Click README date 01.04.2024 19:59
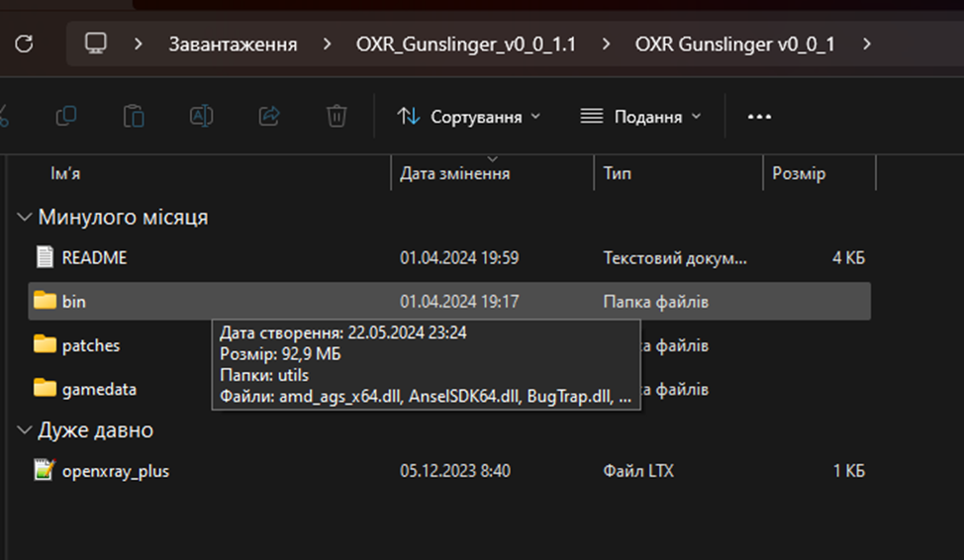The height and width of the screenshot is (560, 964). tap(459, 257)
